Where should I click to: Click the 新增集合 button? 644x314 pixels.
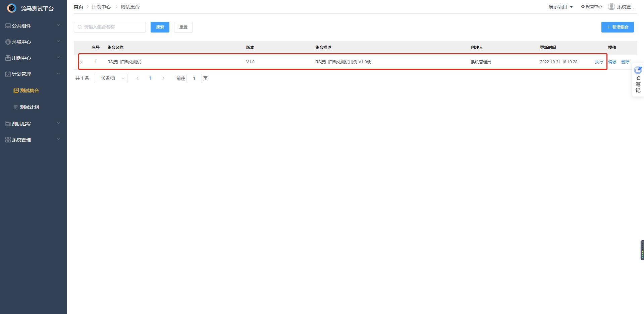tap(618, 27)
